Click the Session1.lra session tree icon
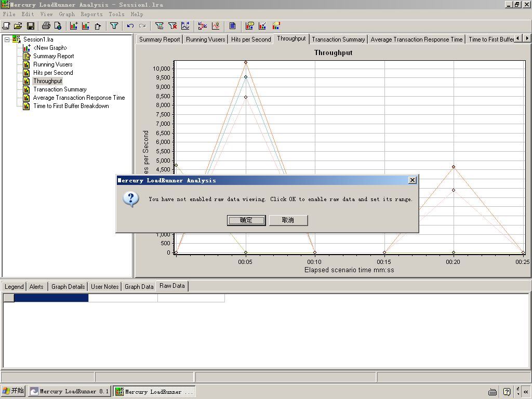Image resolution: width=532 pixels, height=399 pixels. [x=16, y=39]
